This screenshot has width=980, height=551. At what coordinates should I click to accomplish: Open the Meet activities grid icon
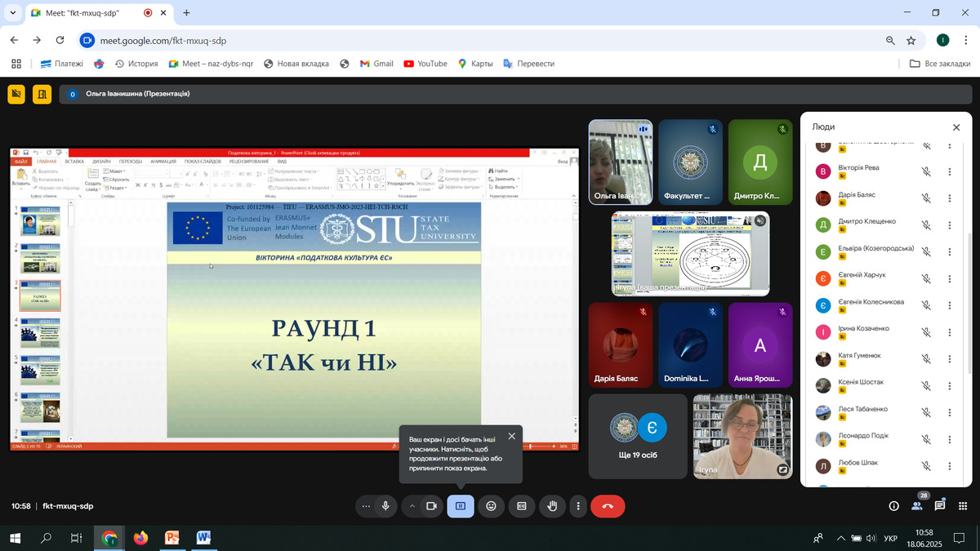(x=963, y=506)
